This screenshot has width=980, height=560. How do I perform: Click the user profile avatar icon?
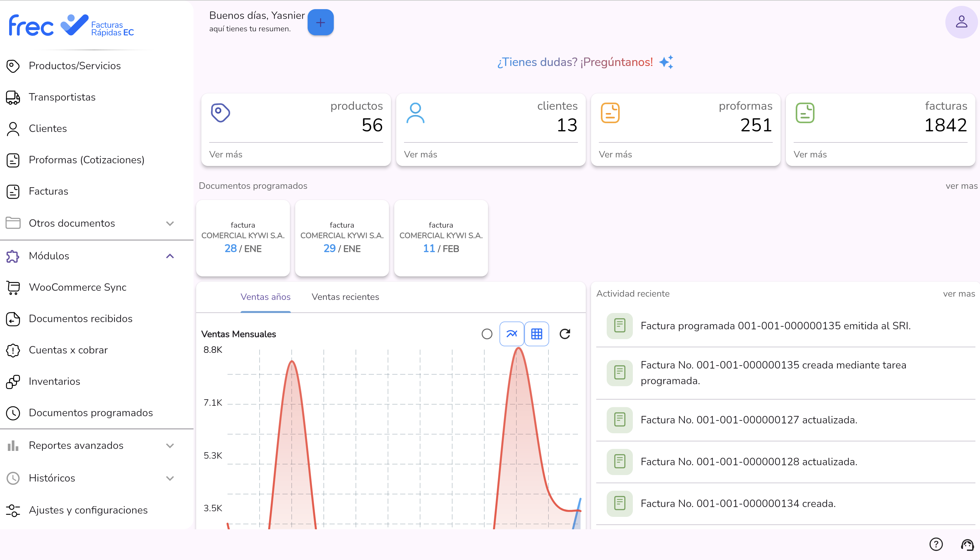(961, 22)
